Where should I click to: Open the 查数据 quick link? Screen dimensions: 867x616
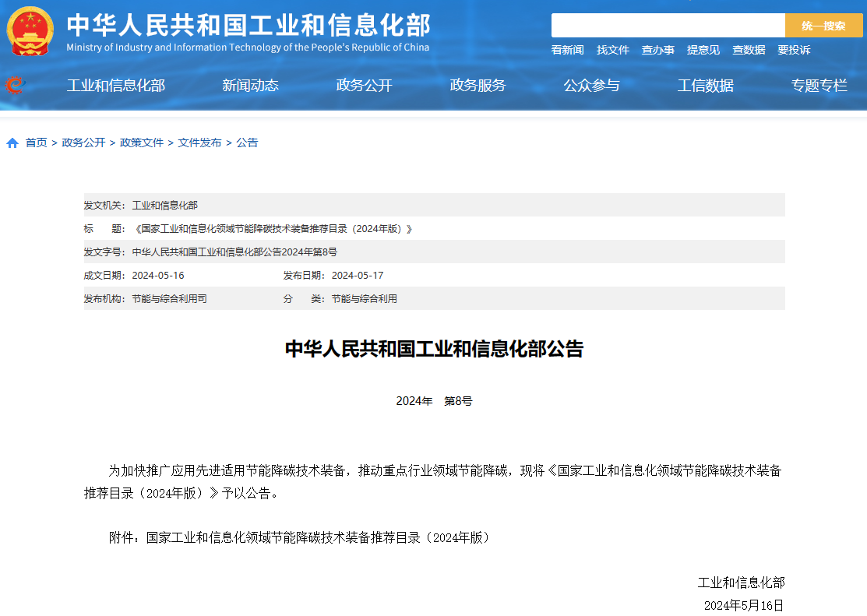point(748,50)
